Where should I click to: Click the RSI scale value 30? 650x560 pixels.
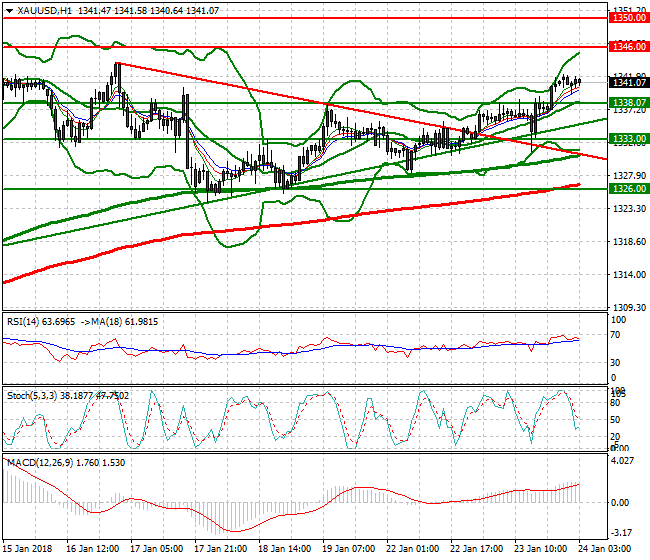tap(616, 363)
